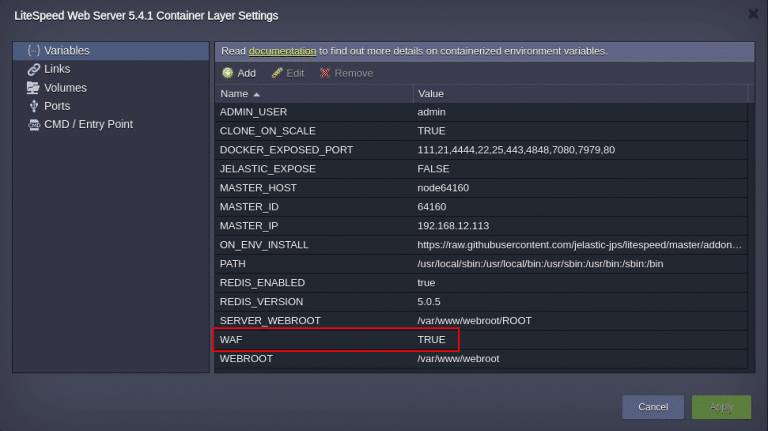The height and width of the screenshot is (431, 768).
Task: Select the WAF variable name
Action: [x=231, y=339]
